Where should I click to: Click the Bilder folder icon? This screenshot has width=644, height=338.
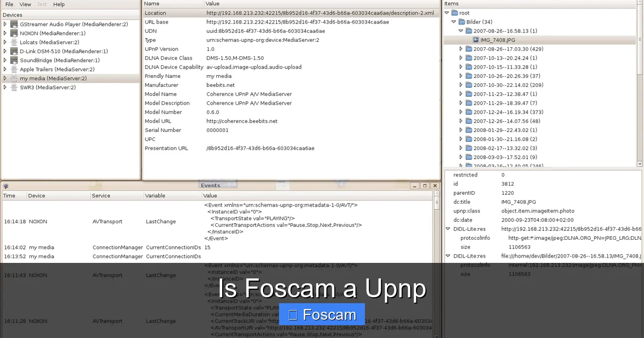point(463,21)
